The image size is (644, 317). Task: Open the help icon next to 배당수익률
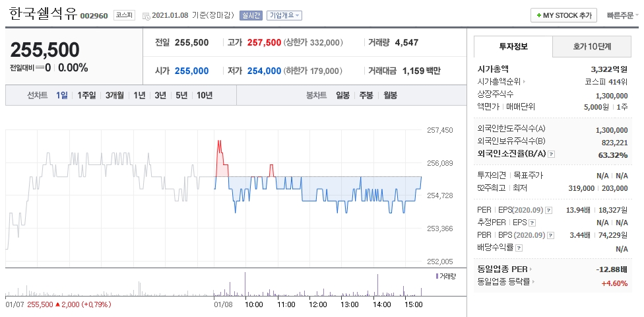point(519,248)
